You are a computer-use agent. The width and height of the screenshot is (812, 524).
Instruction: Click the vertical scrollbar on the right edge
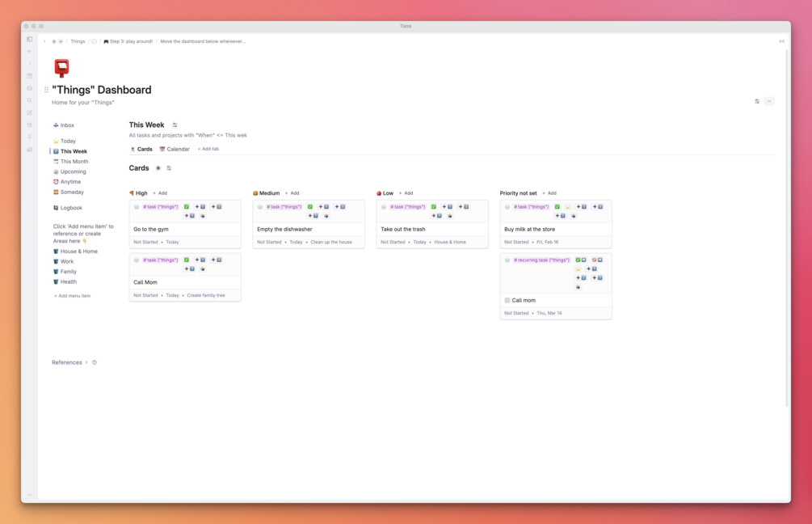(x=787, y=228)
